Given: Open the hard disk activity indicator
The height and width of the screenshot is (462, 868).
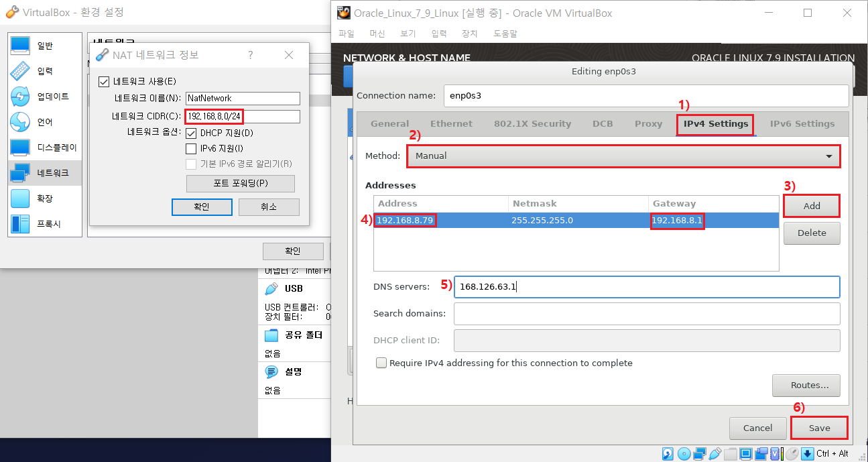Looking at the screenshot, I should point(668,454).
